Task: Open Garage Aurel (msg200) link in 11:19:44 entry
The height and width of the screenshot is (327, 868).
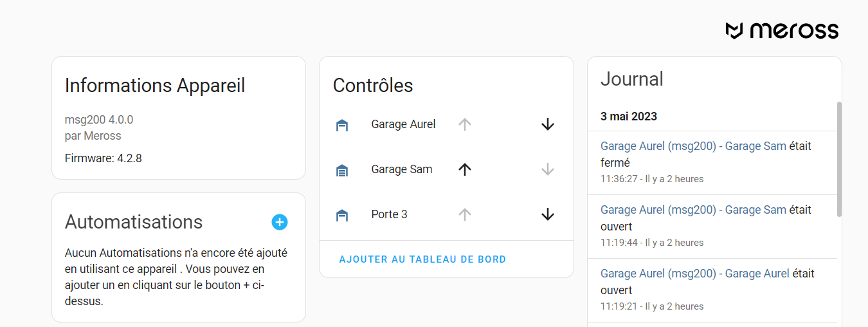Action: point(658,210)
